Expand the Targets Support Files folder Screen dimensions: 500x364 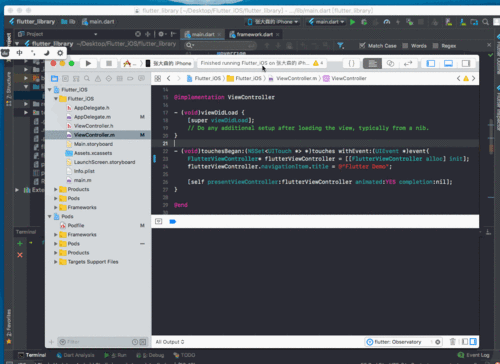tap(56, 262)
